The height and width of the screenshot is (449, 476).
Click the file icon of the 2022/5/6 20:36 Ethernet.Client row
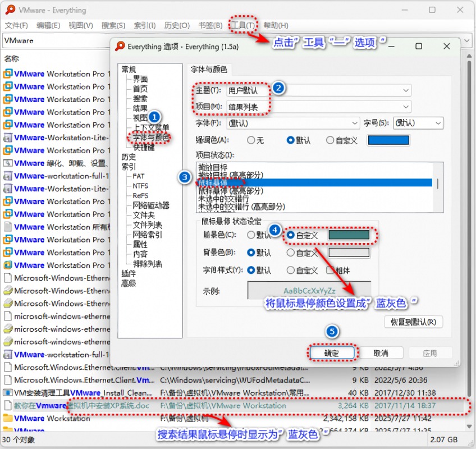point(8,380)
